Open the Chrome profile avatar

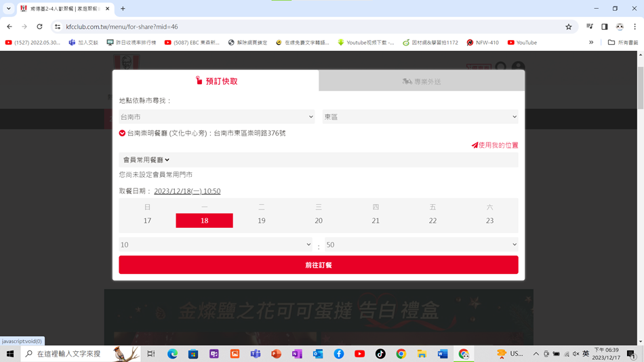(620, 26)
